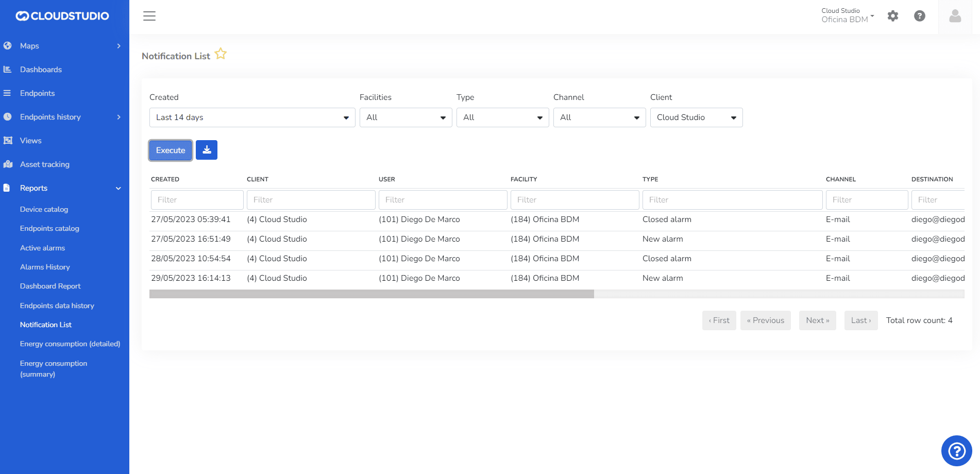Focus the Client column filter field
The height and width of the screenshot is (474, 980).
tap(311, 200)
